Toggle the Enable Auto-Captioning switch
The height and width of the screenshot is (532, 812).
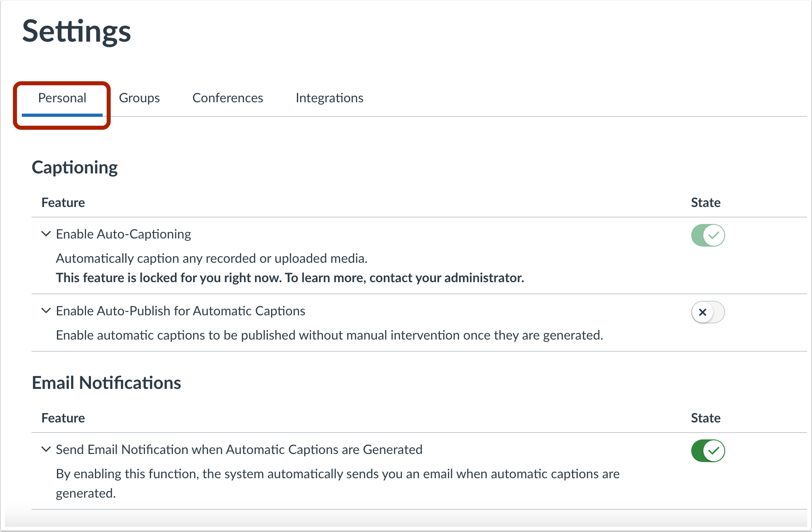click(x=708, y=235)
